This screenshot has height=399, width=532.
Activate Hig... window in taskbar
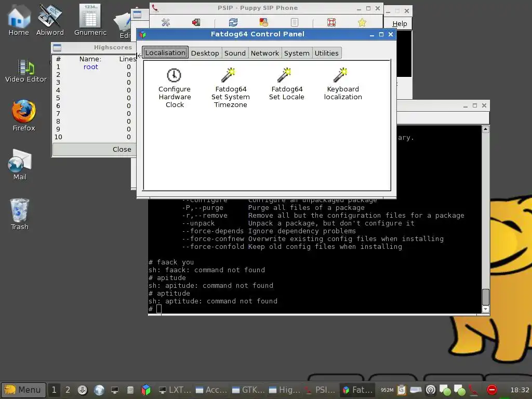[284, 390]
